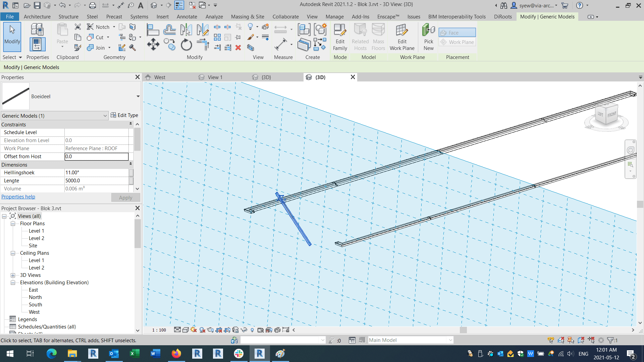The width and height of the screenshot is (644, 362).
Task: Open Edit Family mode
Action: coord(340,37)
